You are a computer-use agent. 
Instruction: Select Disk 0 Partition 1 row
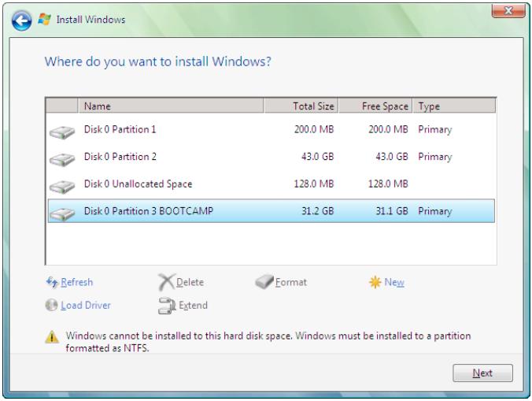[271, 129]
